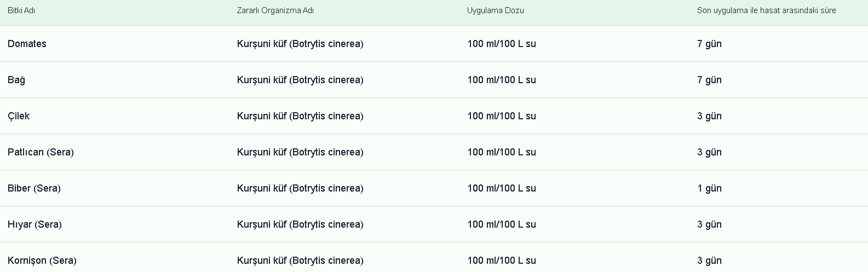Click Kurşuni küf text in Patlıcan row

tap(300, 152)
